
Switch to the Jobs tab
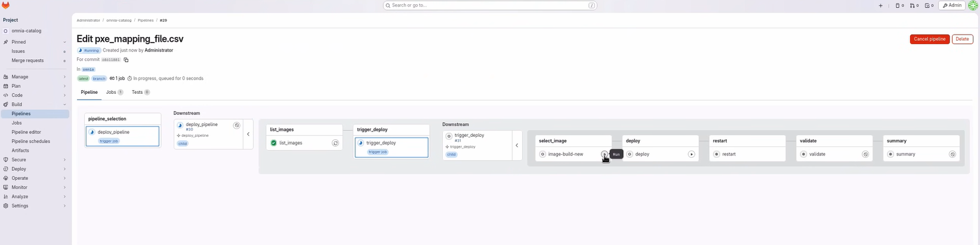click(x=115, y=92)
